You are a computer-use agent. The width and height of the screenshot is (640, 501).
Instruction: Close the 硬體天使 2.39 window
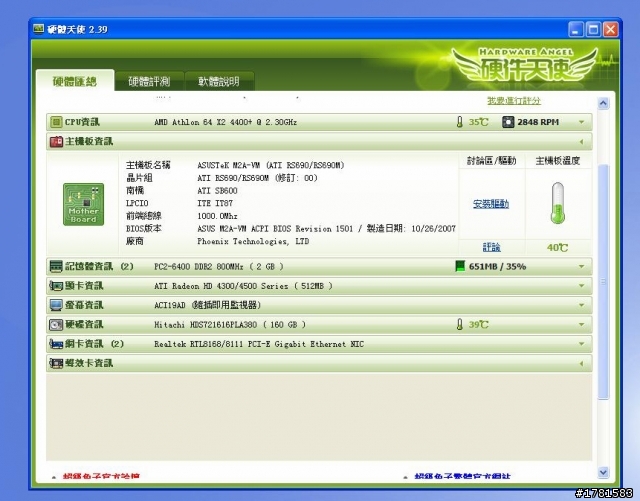(611, 29)
